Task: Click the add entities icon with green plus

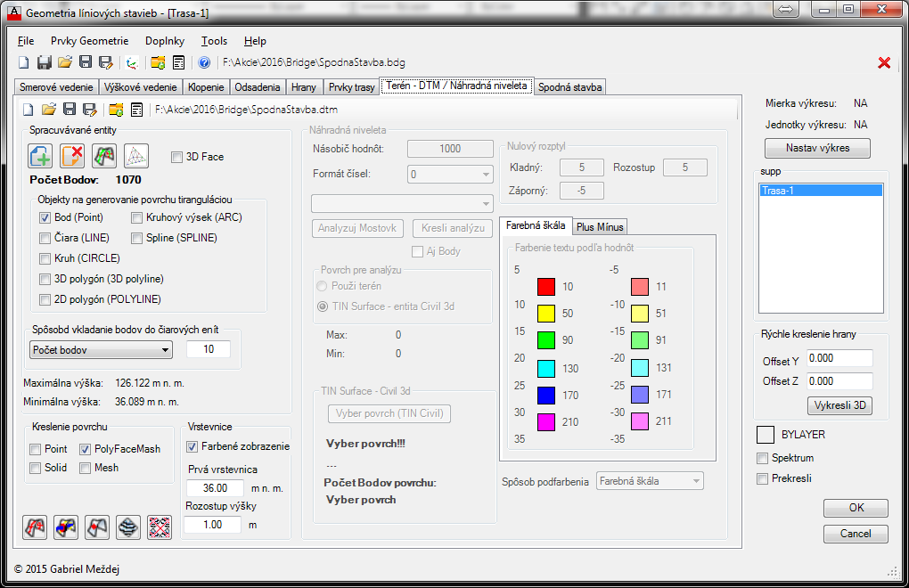Action: click(40, 157)
